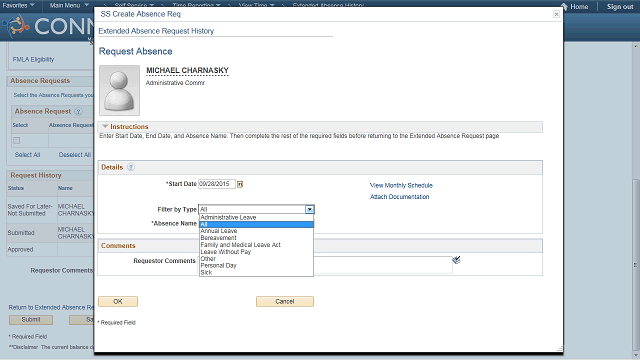Click the Request Absence title text

[x=136, y=51]
